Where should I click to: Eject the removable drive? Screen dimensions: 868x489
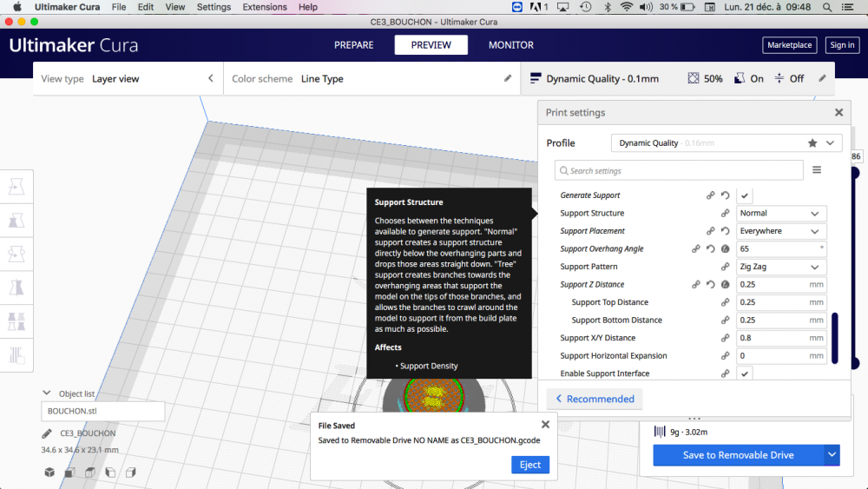tap(529, 465)
